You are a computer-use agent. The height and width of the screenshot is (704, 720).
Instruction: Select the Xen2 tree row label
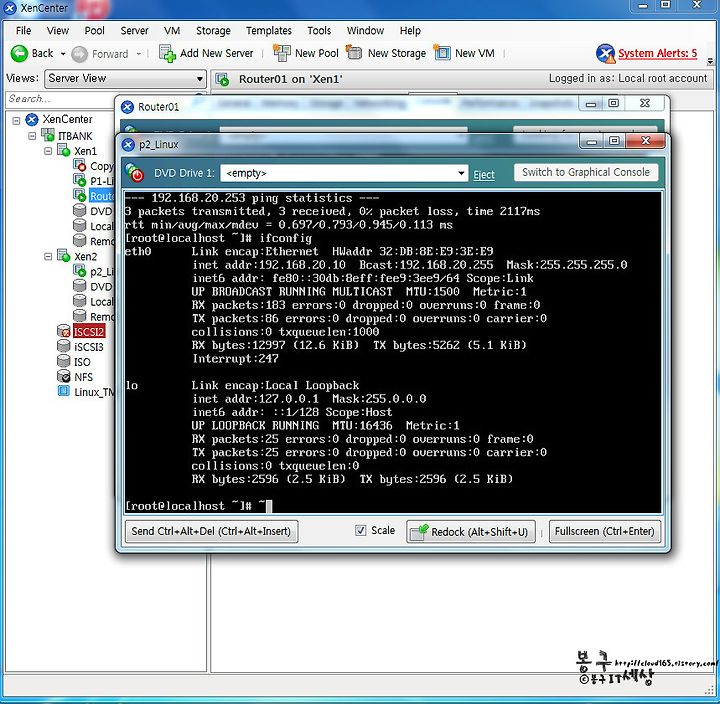(x=86, y=256)
